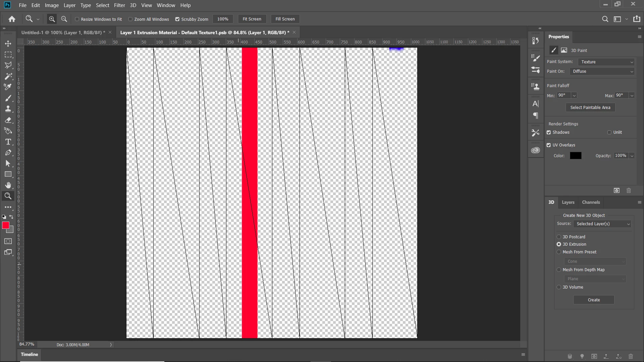Enable the Unlit checkbox
The image size is (644, 362).
(609, 132)
